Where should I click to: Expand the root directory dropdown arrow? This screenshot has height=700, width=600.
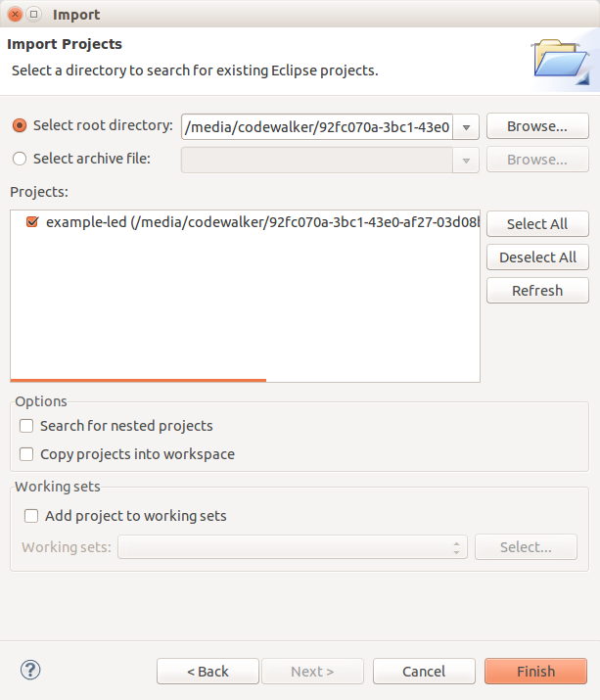pyautogui.click(x=466, y=127)
